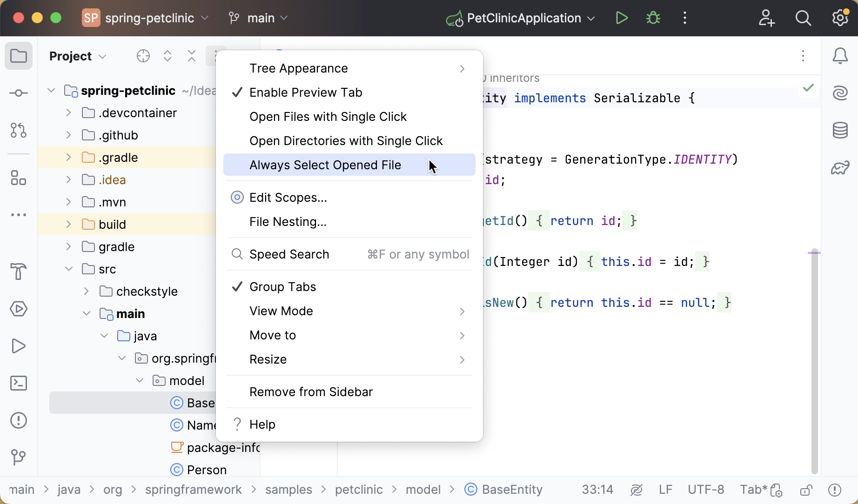This screenshot has width=858, height=504.
Task: Open the Terminal tool window
Action: [19, 383]
